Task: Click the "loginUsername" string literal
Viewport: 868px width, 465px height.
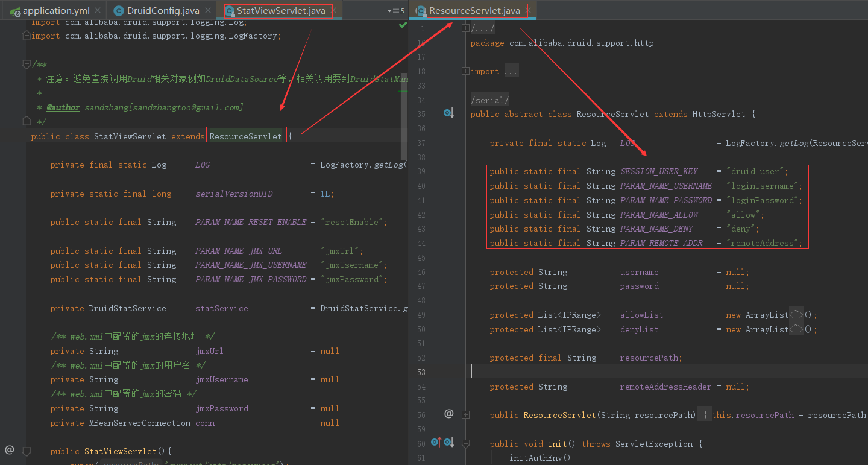Action: coord(762,186)
